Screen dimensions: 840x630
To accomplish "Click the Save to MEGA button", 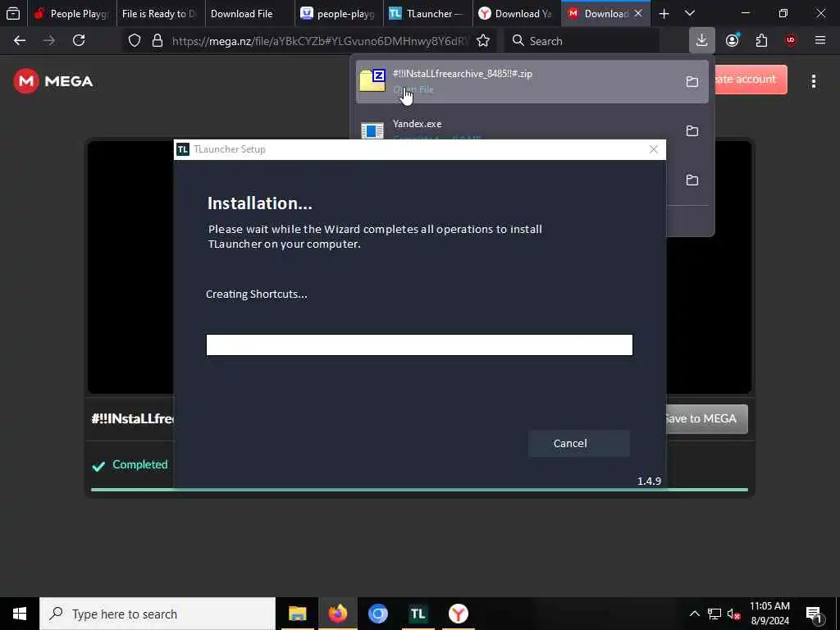I will pyautogui.click(x=706, y=418).
